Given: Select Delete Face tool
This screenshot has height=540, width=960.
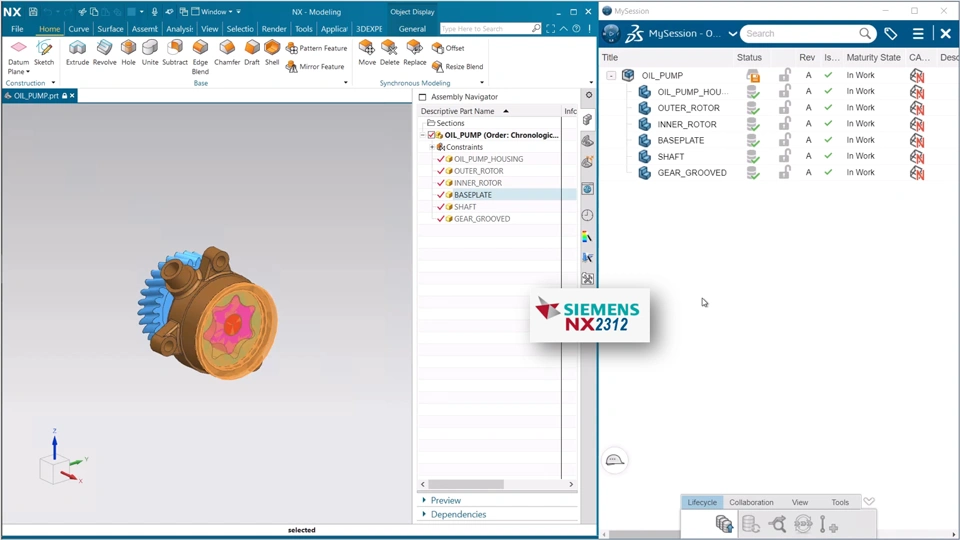Looking at the screenshot, I should point(389,52).
